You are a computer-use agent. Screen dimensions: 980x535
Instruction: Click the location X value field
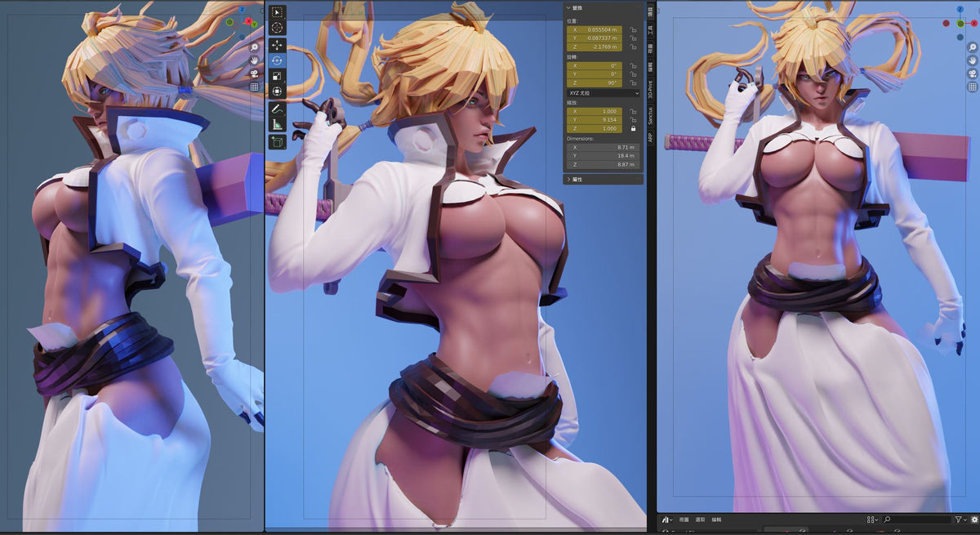coord(595,29)
